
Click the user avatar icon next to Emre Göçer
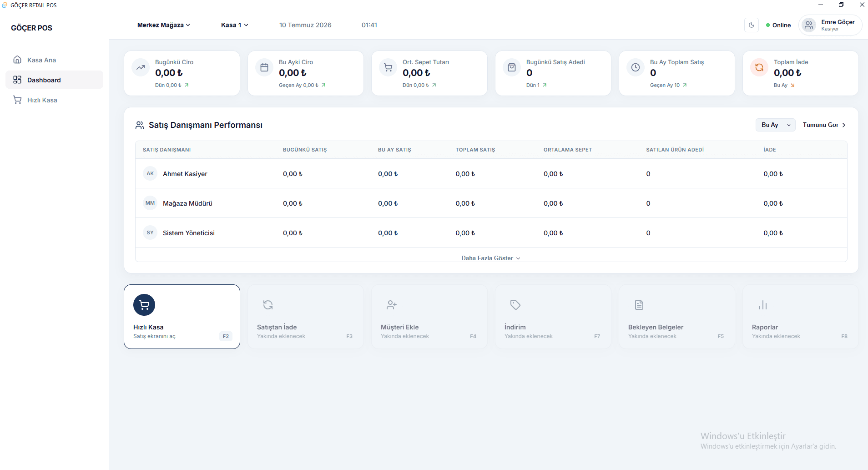809,25
